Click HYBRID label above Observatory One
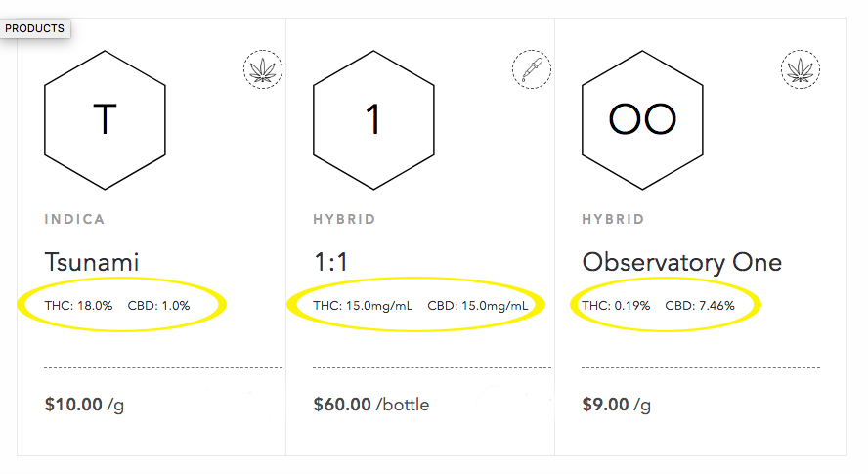Screen dimensions: 868x474 point(613,219)
